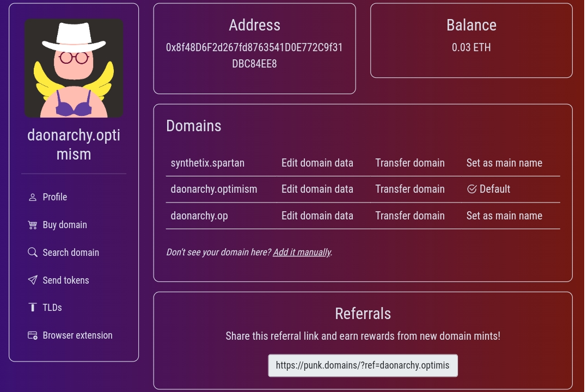Transfer the synthetix.spartan domain
The width and height of the screenshot is (588, 392).
click(409, 163)
